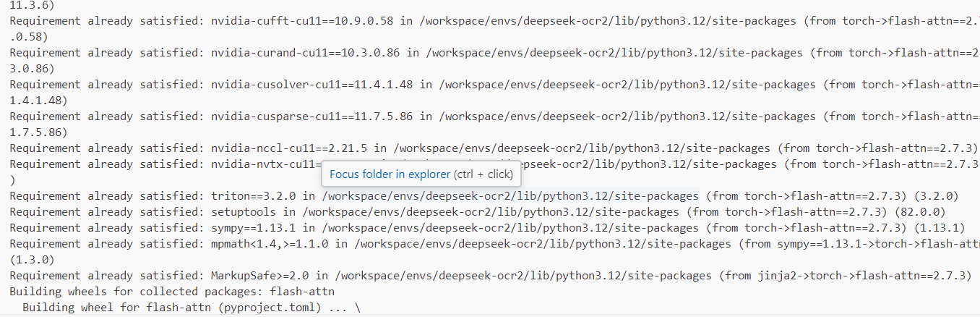
Task: Open the site-packages path on the triton==3.2.0 line
Action: (510, 196)
